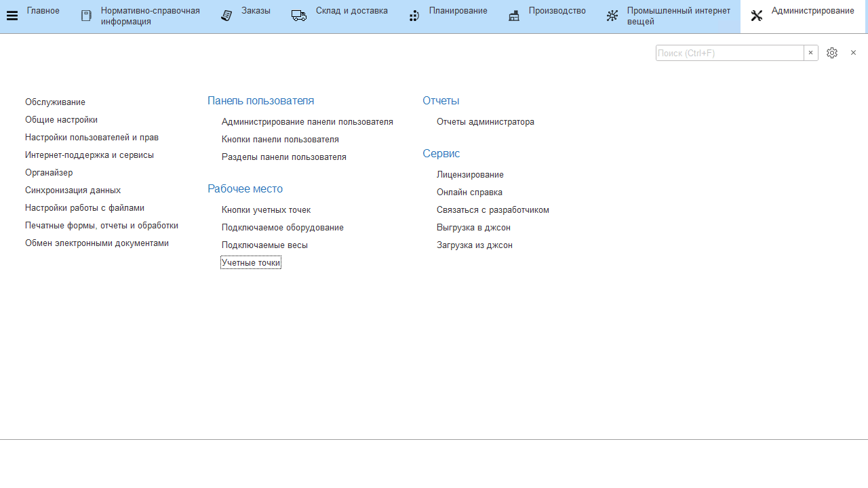
Task: Switch to the Главное tab
Action: 43,11
